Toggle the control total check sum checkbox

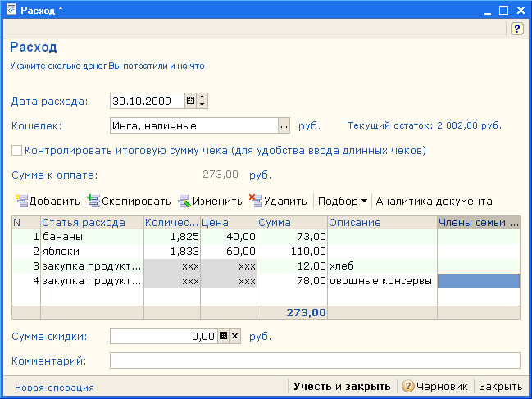click(x=16, y=150)
